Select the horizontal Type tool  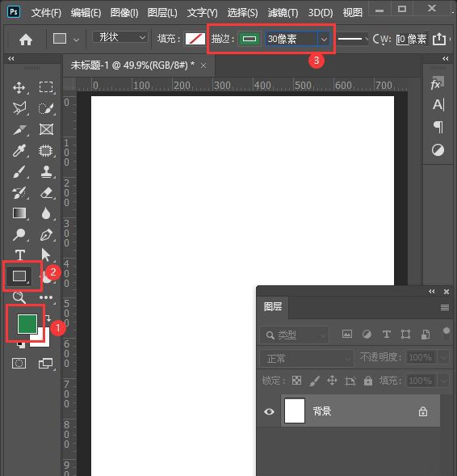(20, 255)
